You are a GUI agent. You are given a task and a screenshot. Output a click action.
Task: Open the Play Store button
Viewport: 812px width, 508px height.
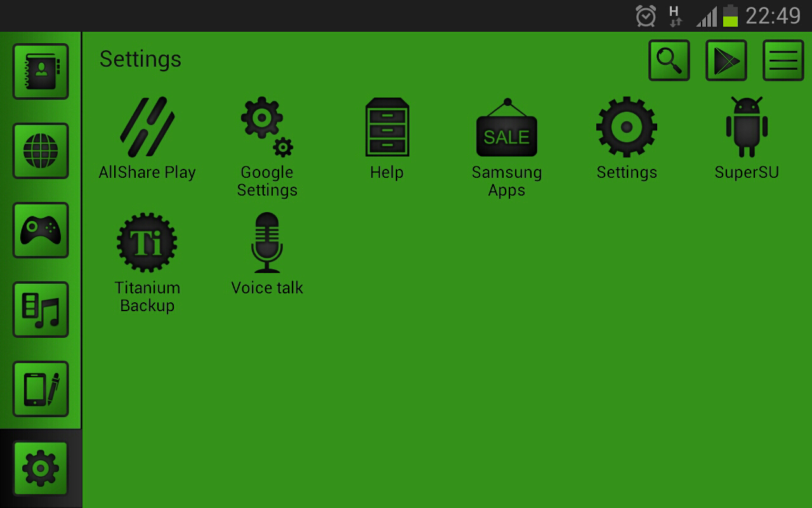click(x=726, y=60)
